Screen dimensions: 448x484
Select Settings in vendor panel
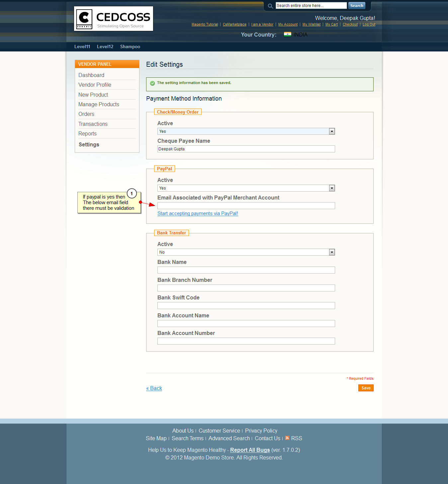pos(89,145)
